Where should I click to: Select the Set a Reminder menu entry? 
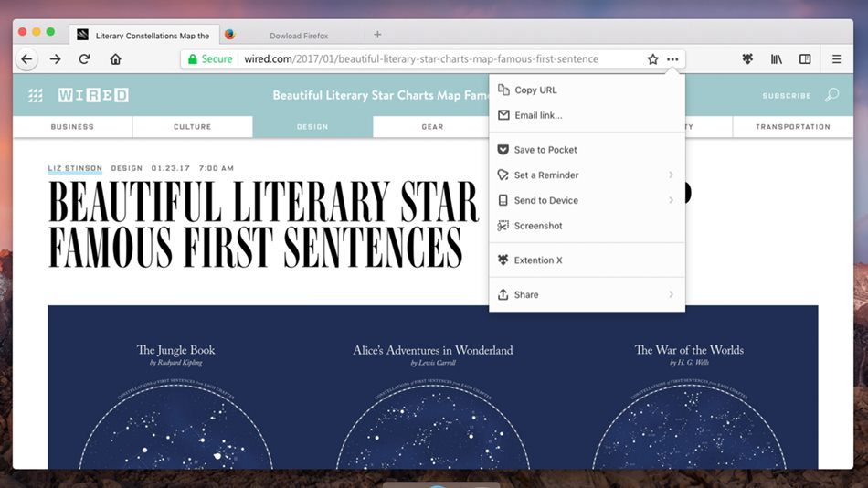coord(587,175)
